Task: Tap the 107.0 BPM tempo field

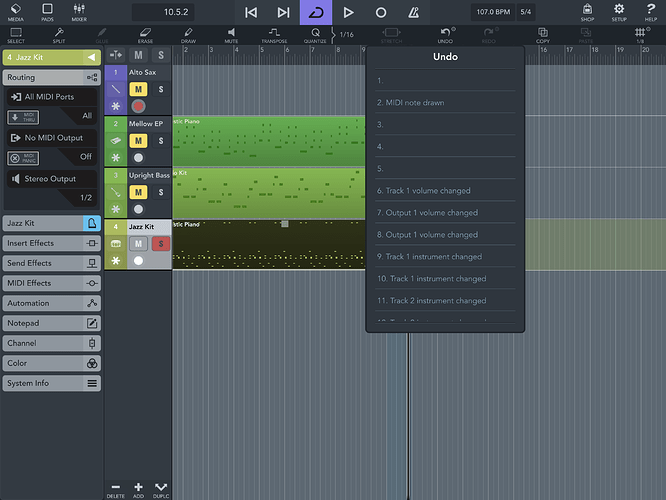Action: coord(492,12)
